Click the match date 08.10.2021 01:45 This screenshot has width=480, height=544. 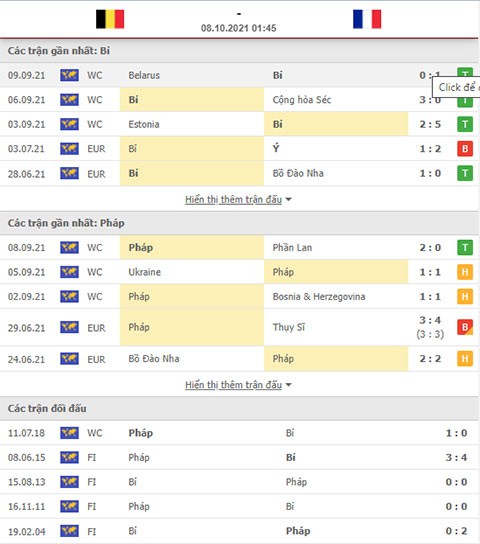coord(239,28)
